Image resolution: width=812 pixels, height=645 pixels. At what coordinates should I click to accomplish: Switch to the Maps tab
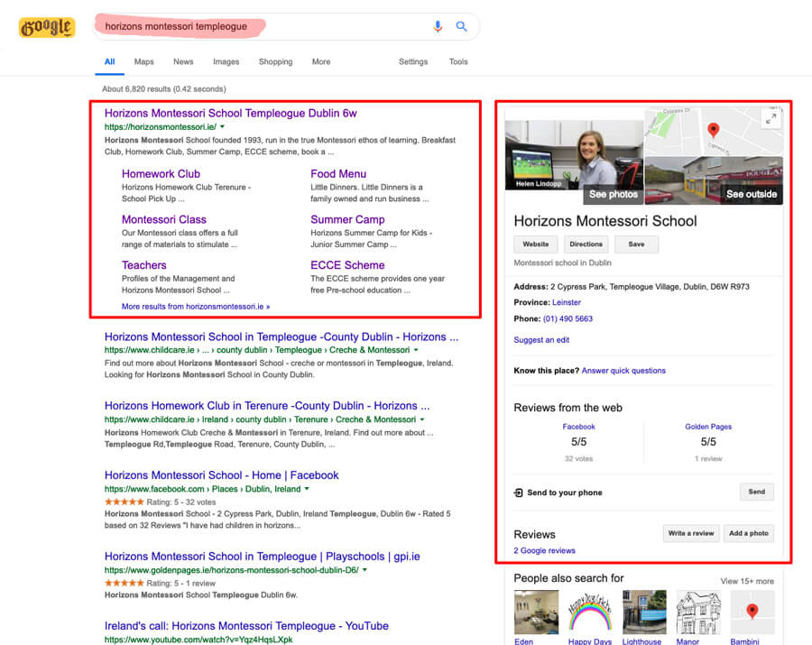coord(144,61)
